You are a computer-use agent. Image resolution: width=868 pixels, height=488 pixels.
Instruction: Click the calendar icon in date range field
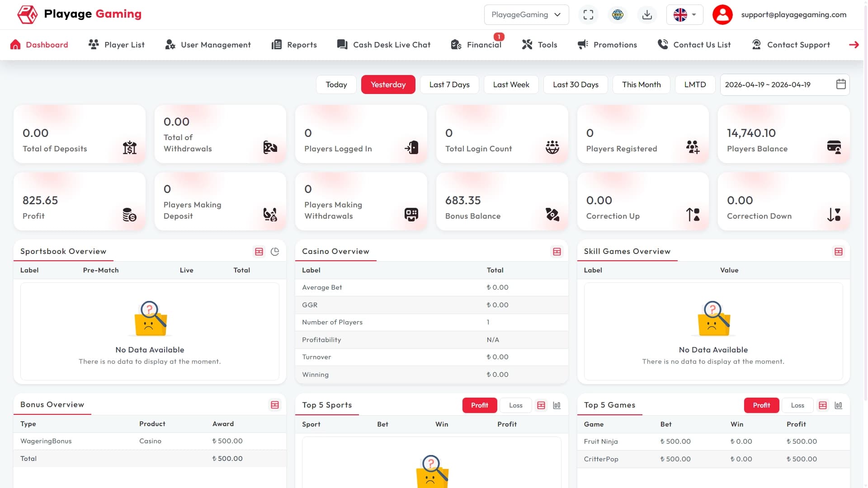[x=841, y=84]
